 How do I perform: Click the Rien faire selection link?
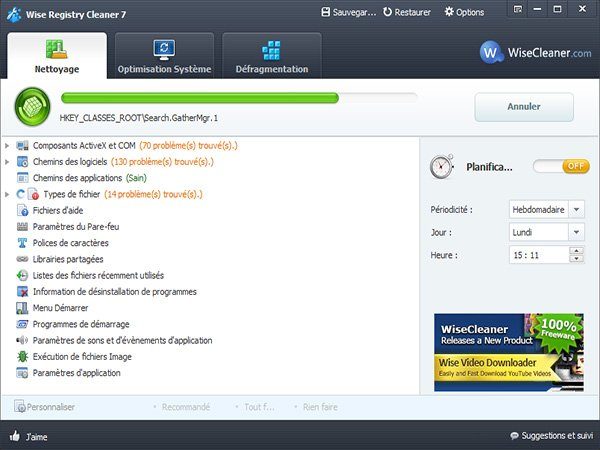(320, 407)
